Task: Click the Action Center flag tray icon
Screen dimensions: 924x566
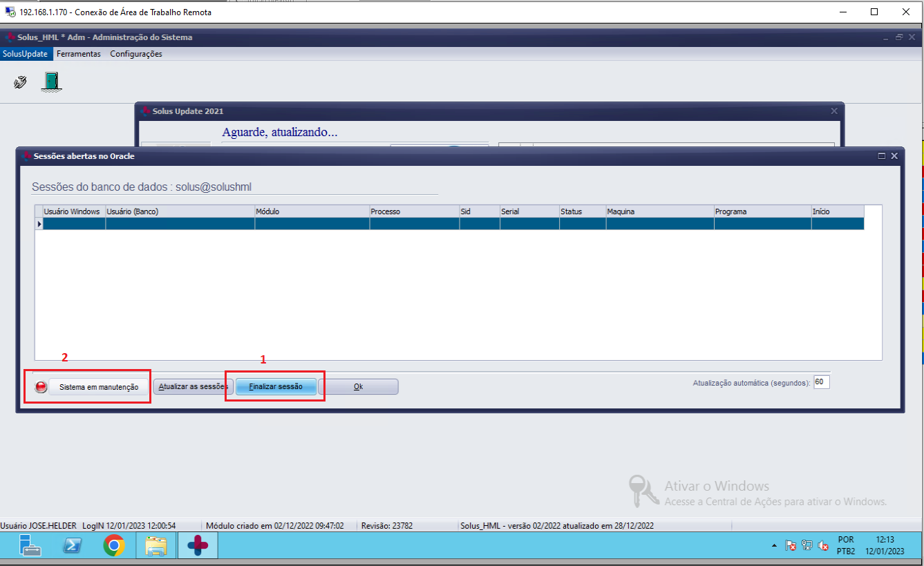Action: [791, 546]
